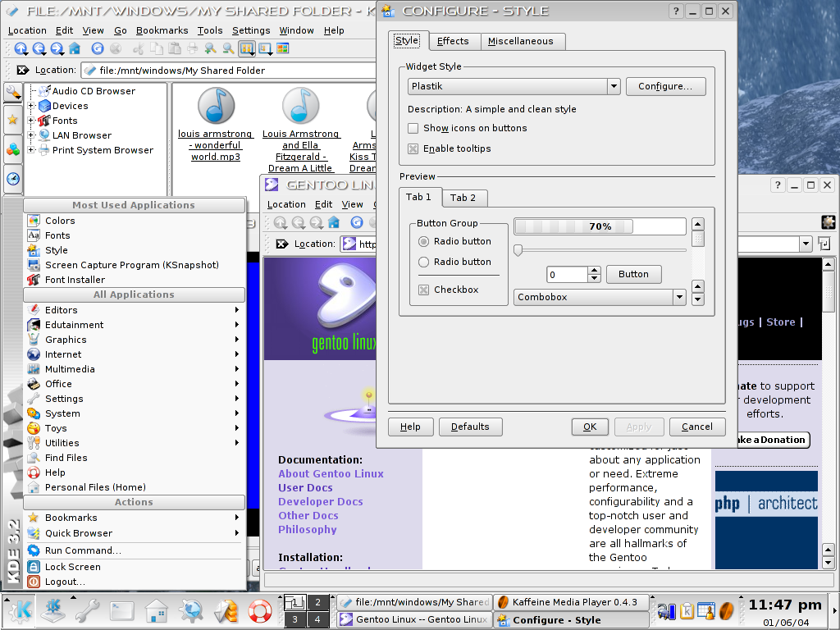
Task: Toggle preview Checkbox in Button Group
Action: pyautogui.click(x=424, y=290)
